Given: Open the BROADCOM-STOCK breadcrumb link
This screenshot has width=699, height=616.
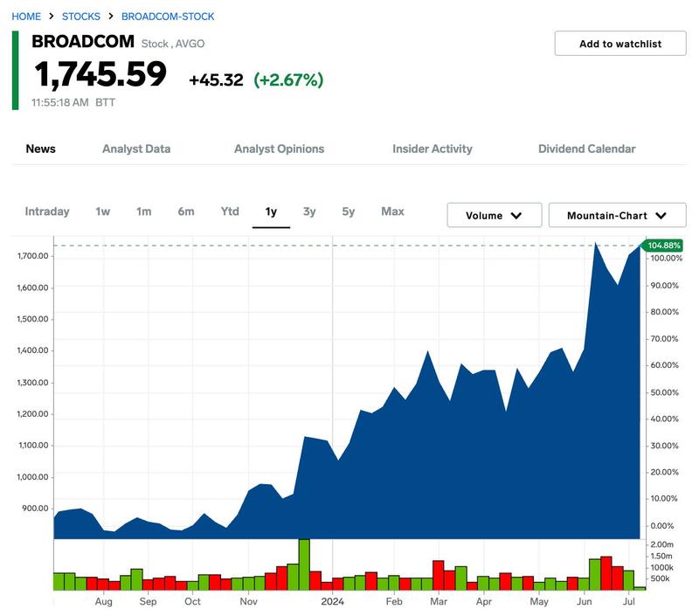Looking at the screenshot, I should (168, 17).
